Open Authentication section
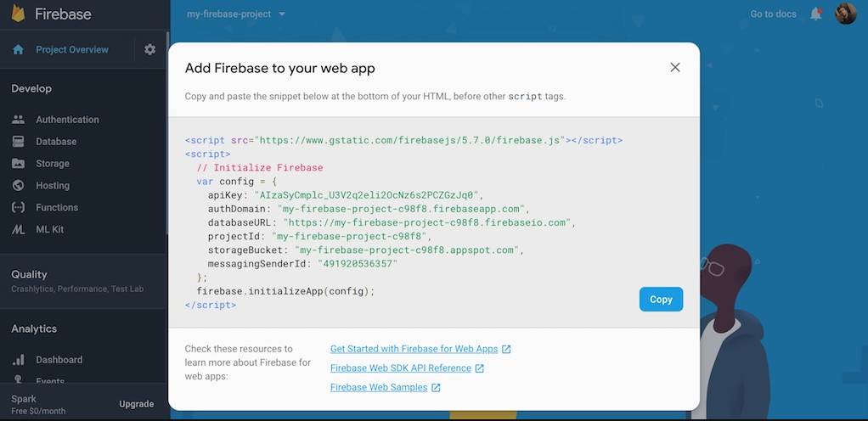Viewport: 868px width, 421px height. [x=68, y=120]
